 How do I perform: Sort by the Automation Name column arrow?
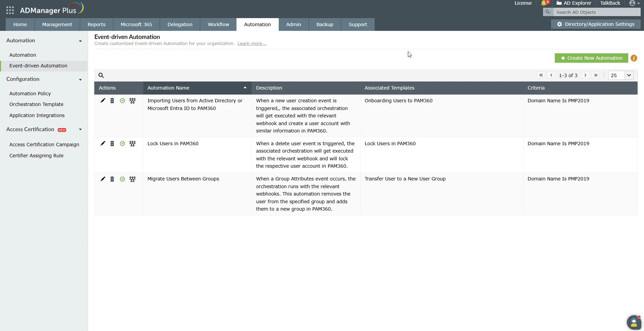click(245, 88)
